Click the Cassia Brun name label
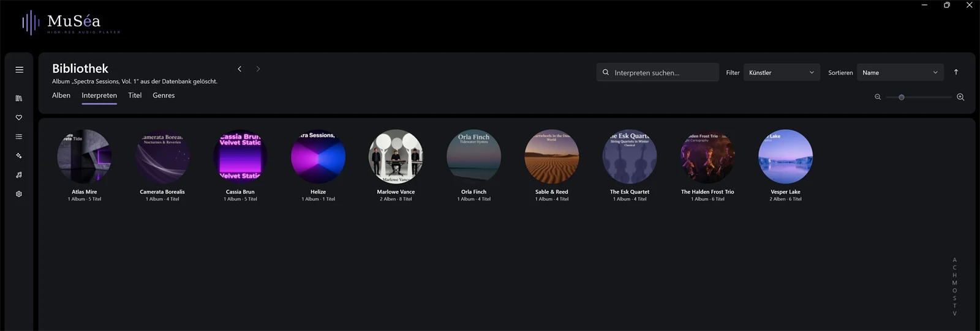The width and height of the screenshot is (980, 331). click(x=240, y=192)
